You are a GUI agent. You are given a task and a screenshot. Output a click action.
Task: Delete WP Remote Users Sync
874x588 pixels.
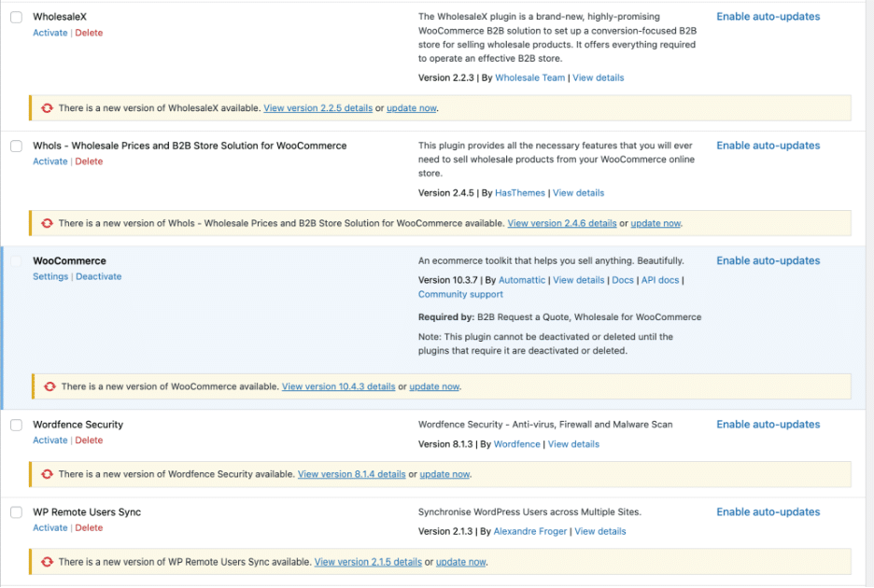click(x=89, y=528)
